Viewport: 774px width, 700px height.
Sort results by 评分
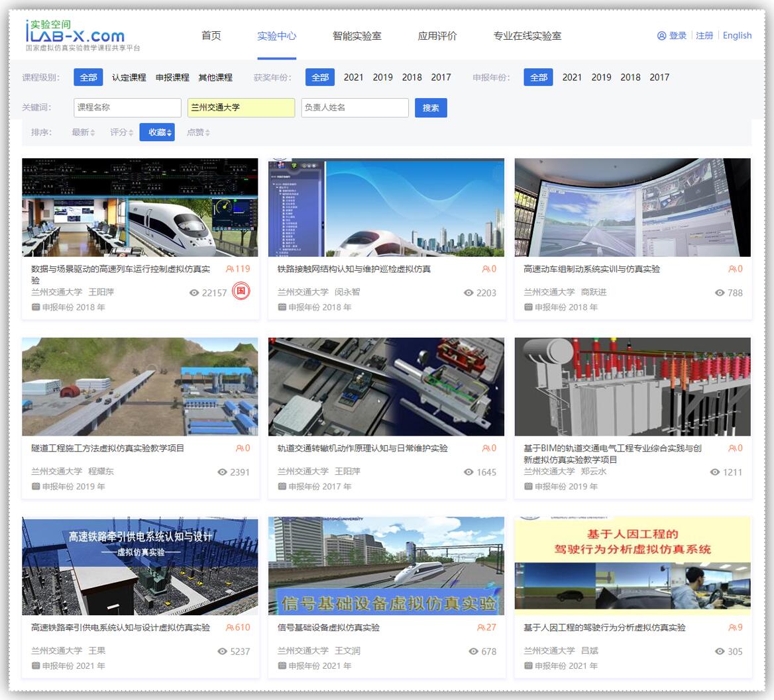point(121,132)
